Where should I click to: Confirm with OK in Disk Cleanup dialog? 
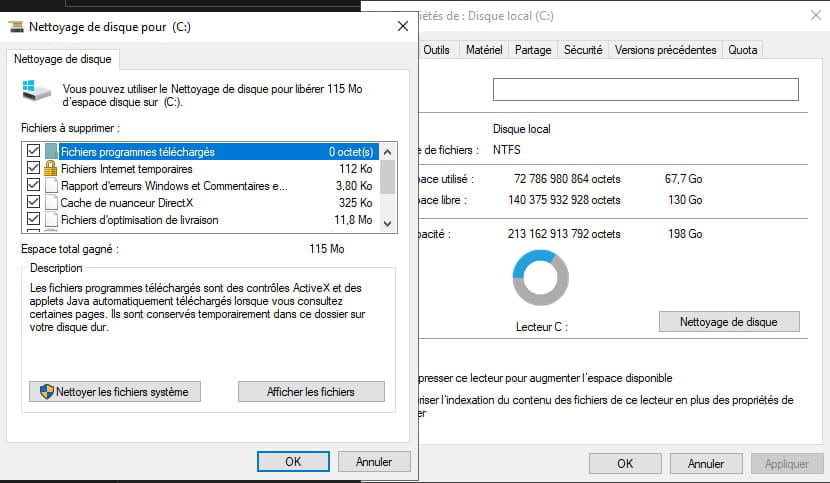293,462
